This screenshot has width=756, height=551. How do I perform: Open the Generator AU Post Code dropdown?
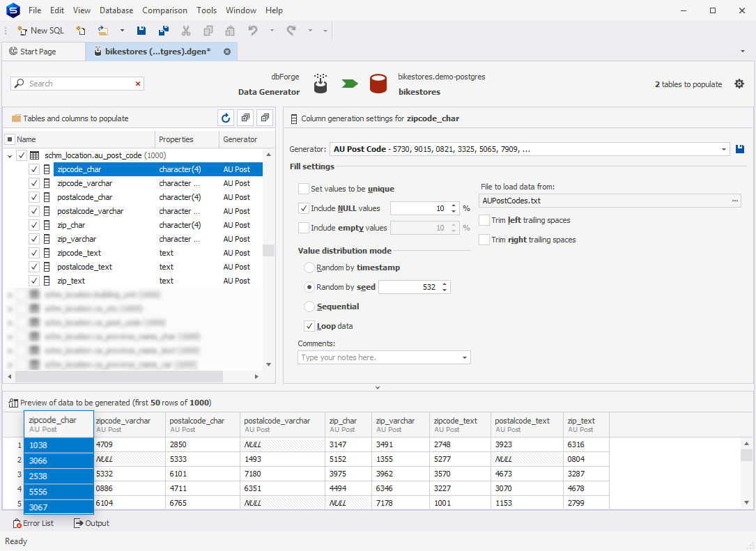pyautogui.click(x=724, y=150)
